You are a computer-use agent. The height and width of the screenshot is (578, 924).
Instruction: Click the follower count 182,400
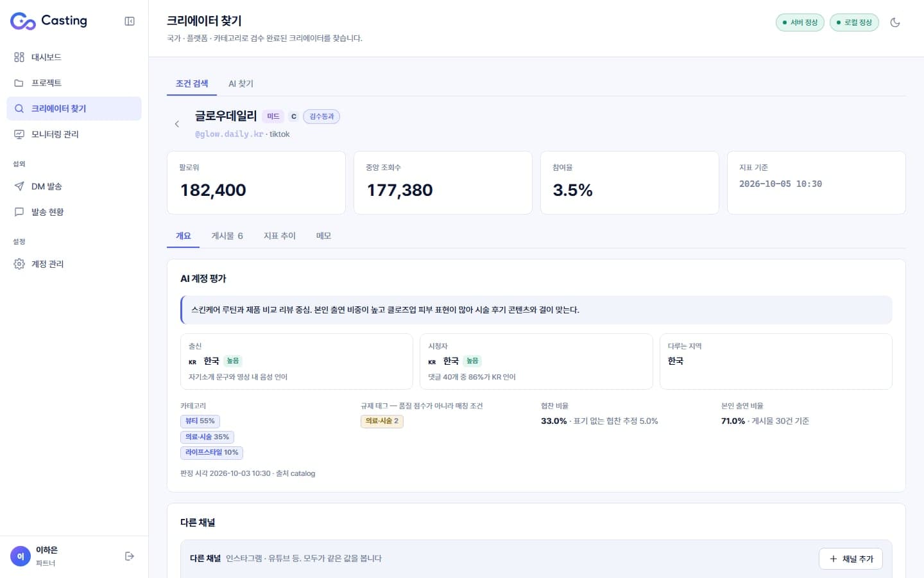pyautogui.click(x=213, y=190)
